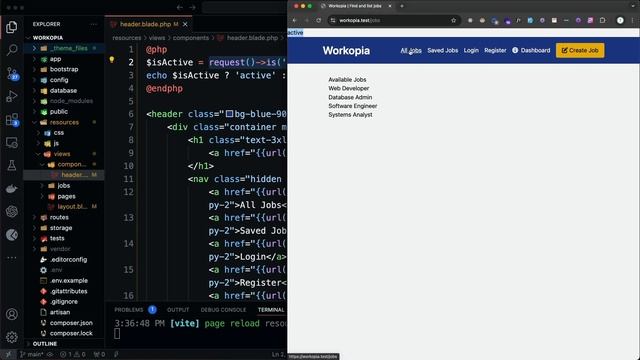Click 'components' in editor breadcrumb

pos(191,38)
